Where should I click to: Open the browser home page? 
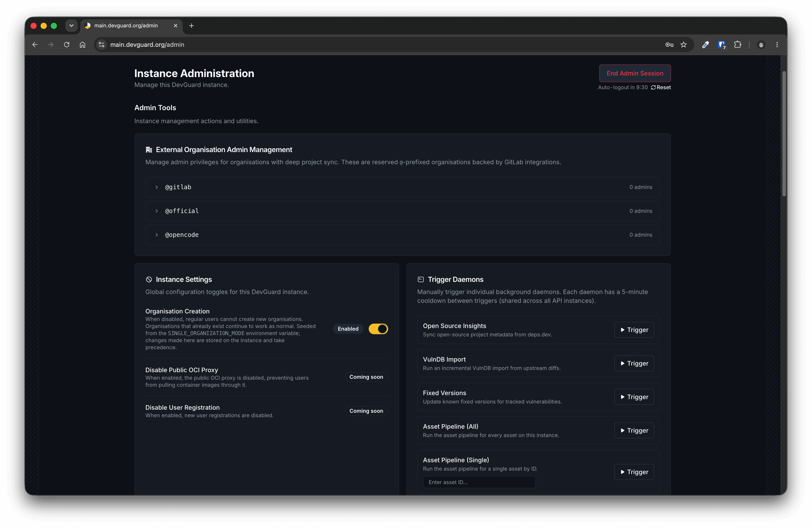(83, 45)
